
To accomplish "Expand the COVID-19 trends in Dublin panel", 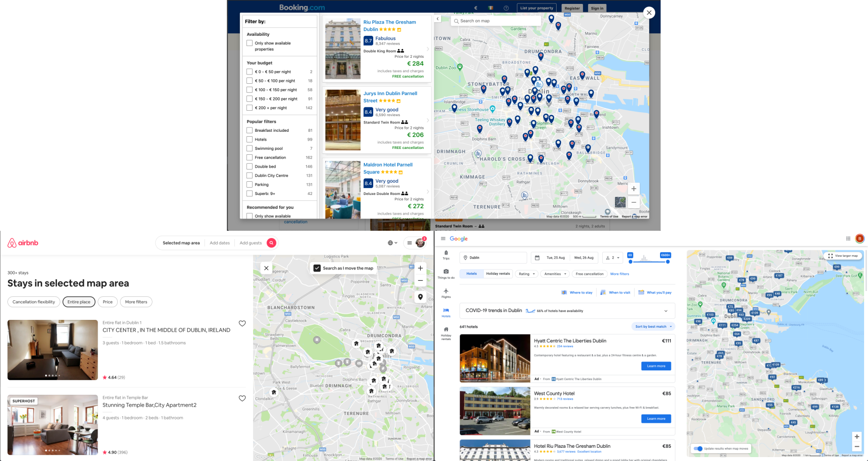I will coord(665,311).
